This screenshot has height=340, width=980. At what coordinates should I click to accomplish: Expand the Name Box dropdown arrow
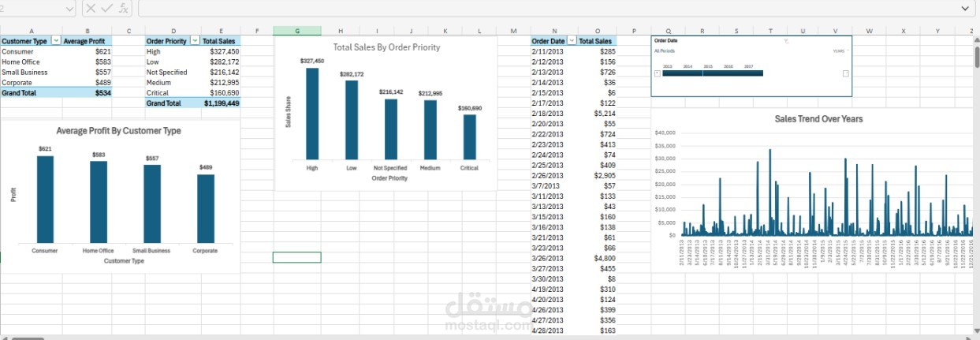tap(69, 8)
